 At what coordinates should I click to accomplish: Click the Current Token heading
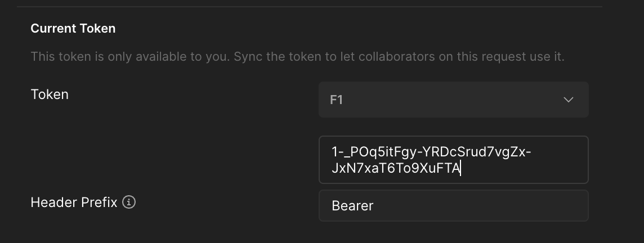73,28
